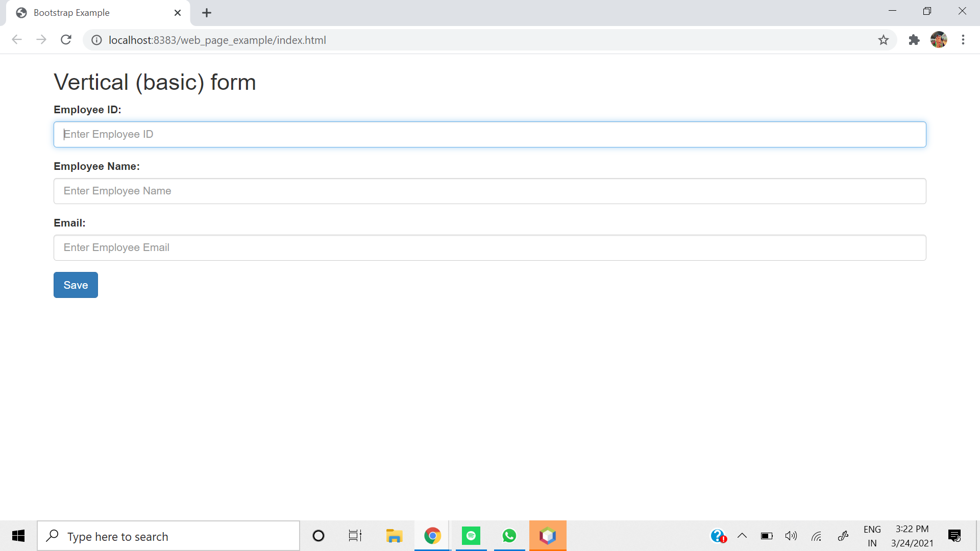Click the Email label
Image resolution: width=980 pixels, height=551 pixels.
(69, 223)
